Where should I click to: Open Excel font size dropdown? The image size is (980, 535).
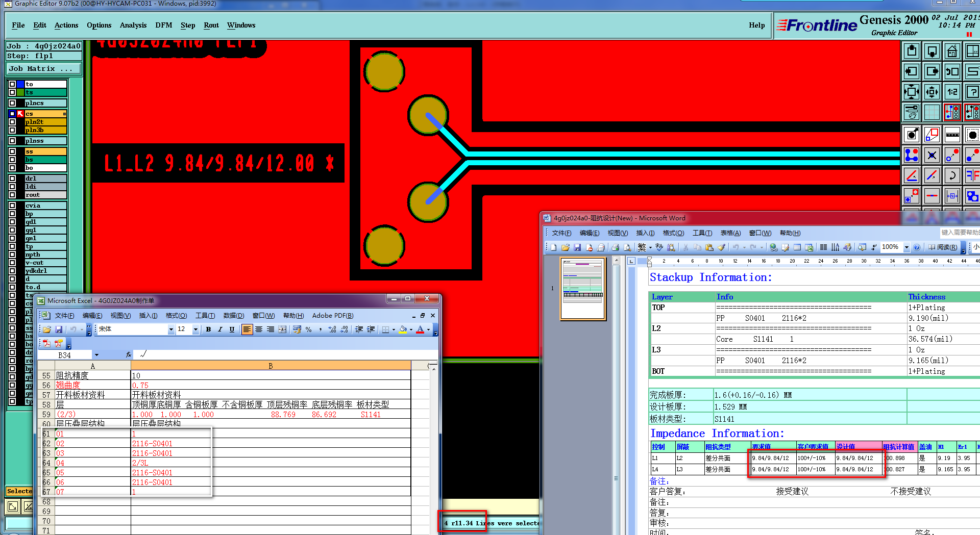(195, 329)
